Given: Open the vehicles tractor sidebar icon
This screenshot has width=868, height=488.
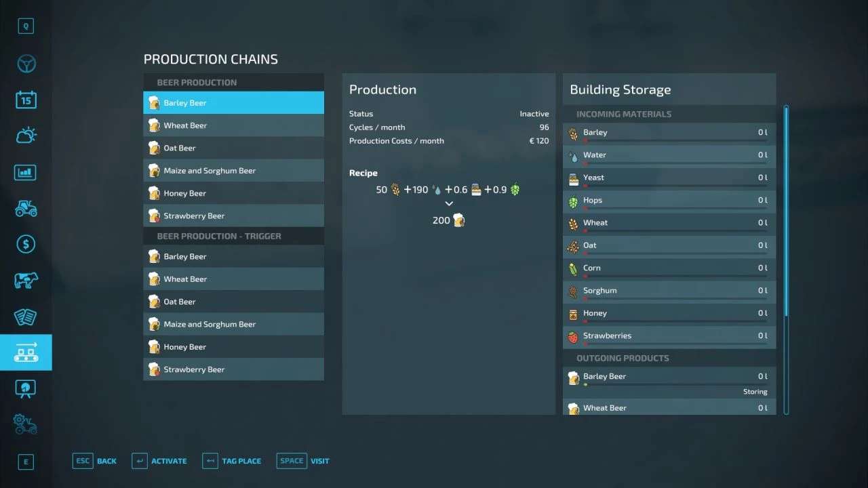Looking at the screenshot, I should (x=26, y=208).
